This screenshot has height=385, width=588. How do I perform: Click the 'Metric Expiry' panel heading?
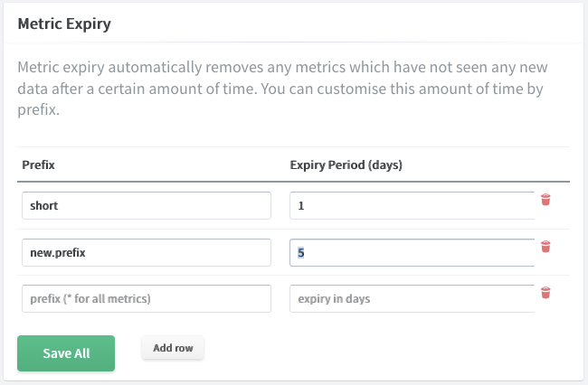(x=64, y=23)
